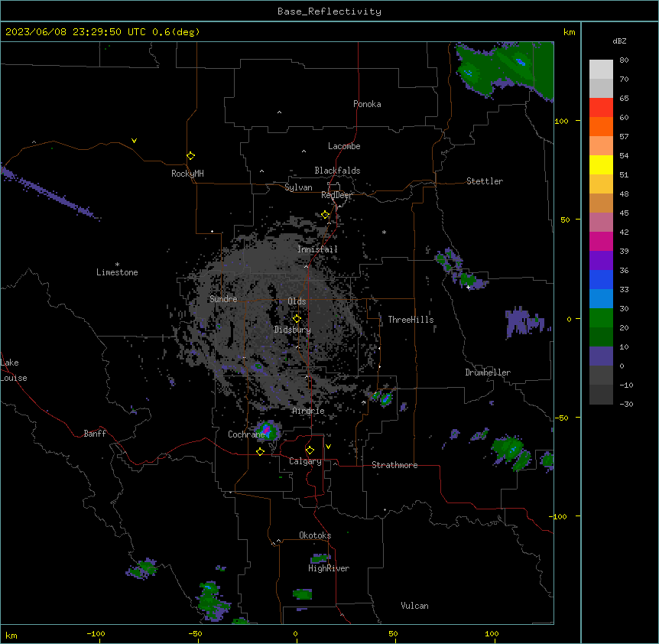Image resolution: width=659 pixels, height=644 pixels.
Task: Select the yellow 51–54 dBZ legend swatch
Action: (601, 164)
